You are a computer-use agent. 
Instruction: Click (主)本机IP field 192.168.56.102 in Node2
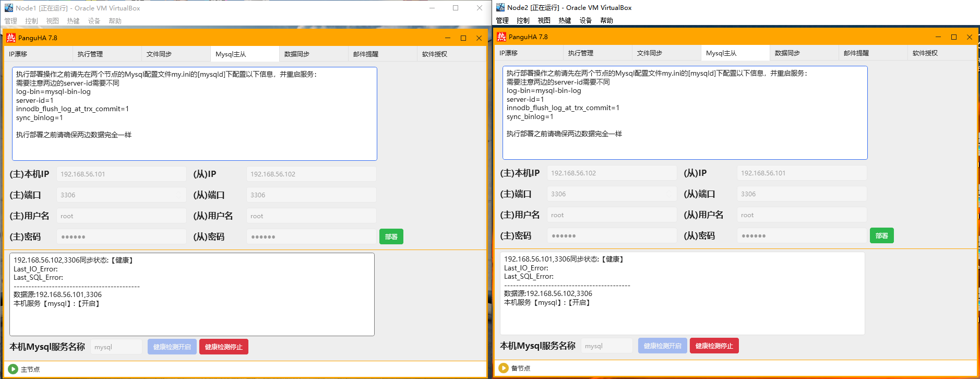pyautogui.click(x=612, y=173)
